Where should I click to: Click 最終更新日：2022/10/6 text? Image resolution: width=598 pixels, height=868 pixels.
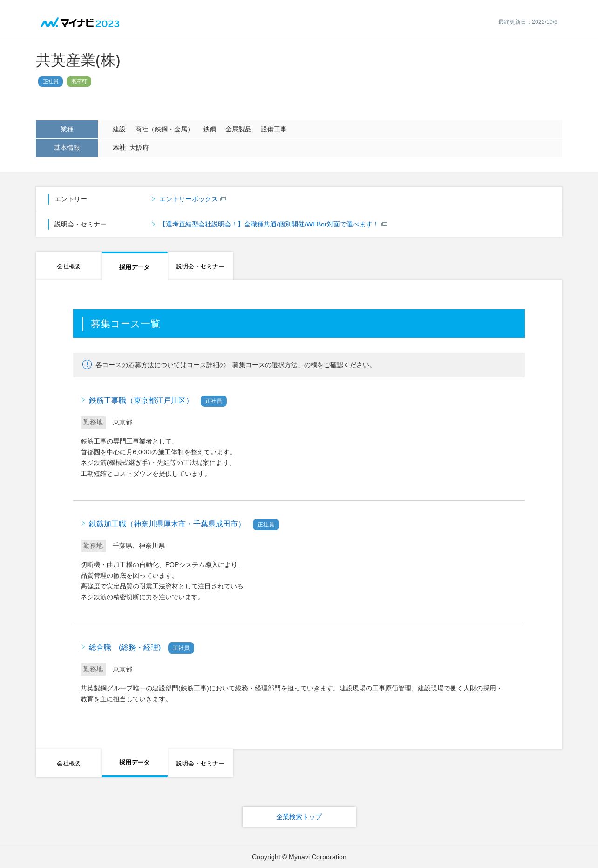pos(528,22)
